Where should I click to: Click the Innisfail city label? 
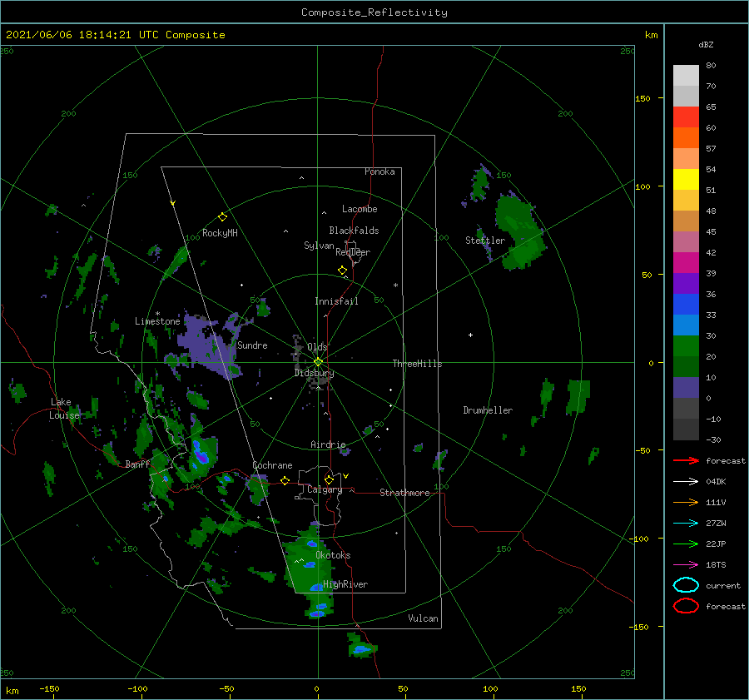[336, 301]
